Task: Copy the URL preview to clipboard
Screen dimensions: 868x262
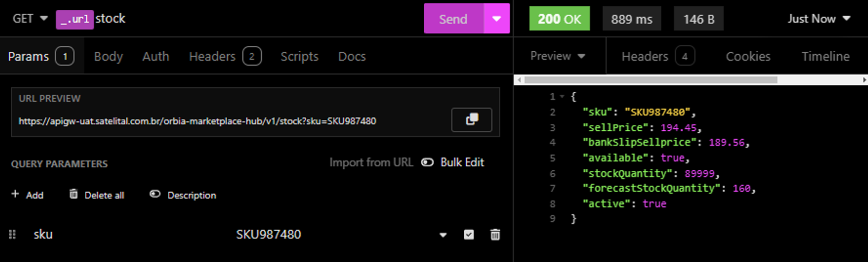Action: pyautogui.click(x=472, y=120)
